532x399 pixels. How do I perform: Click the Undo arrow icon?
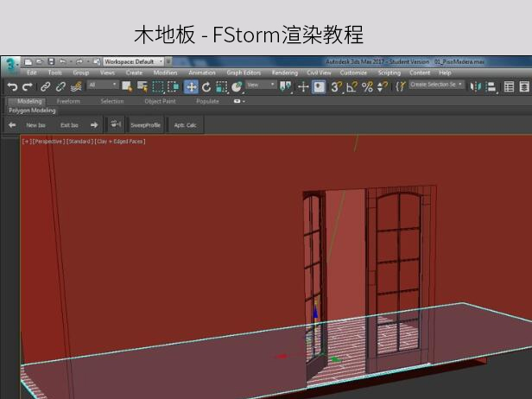click(12, 86)
